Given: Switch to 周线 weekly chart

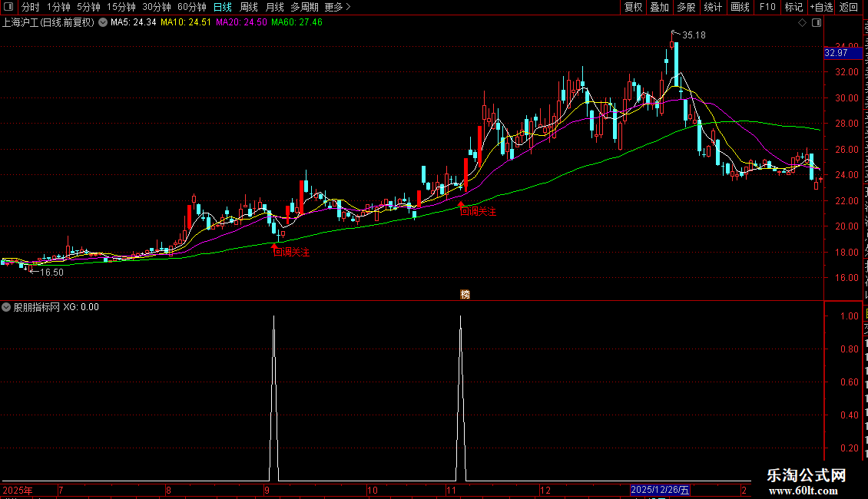Looking at the screenshot, I should 249,7.
